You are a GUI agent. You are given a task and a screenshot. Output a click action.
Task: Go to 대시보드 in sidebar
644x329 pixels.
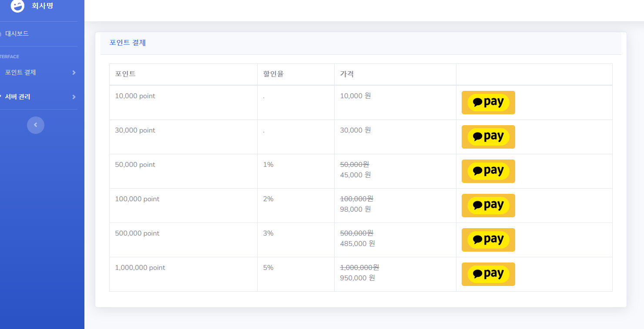17,33
